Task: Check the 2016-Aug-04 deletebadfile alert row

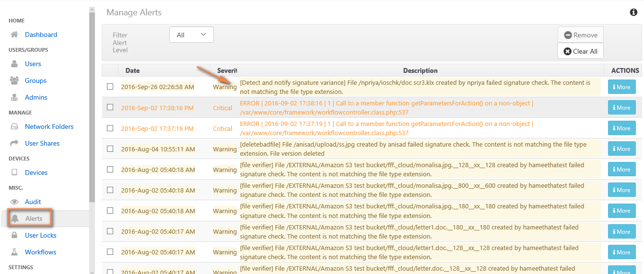Action: pyautogui.click(x=110, y=148)
